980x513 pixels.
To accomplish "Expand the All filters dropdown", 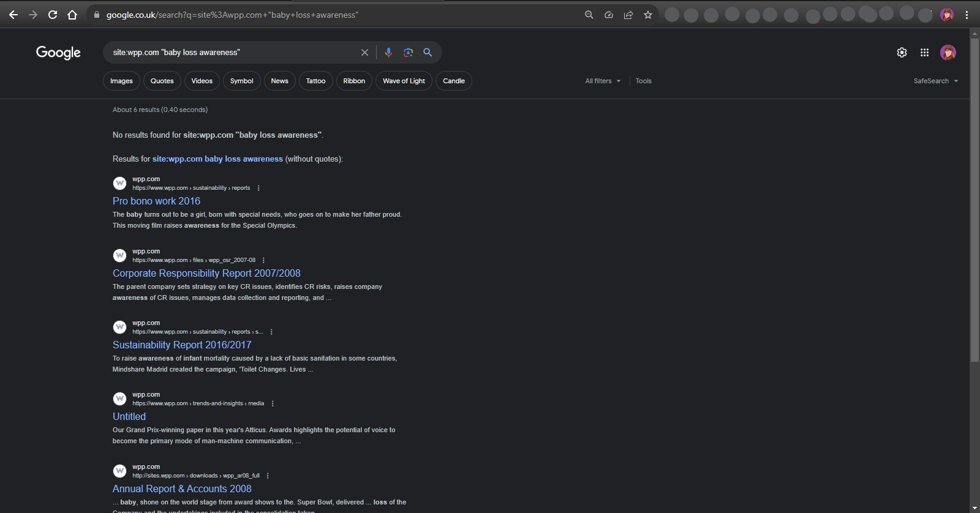I will pos(603,81).
